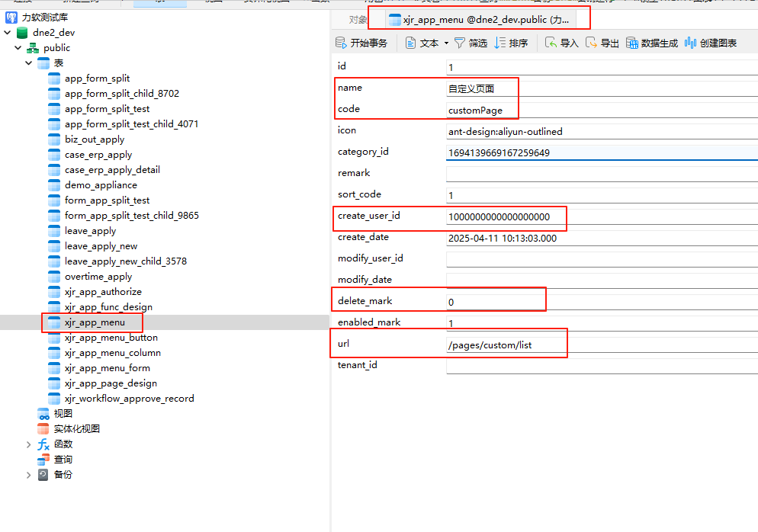Open the Views (视图) tree item

pyautogui.click(x=63, y=414)
